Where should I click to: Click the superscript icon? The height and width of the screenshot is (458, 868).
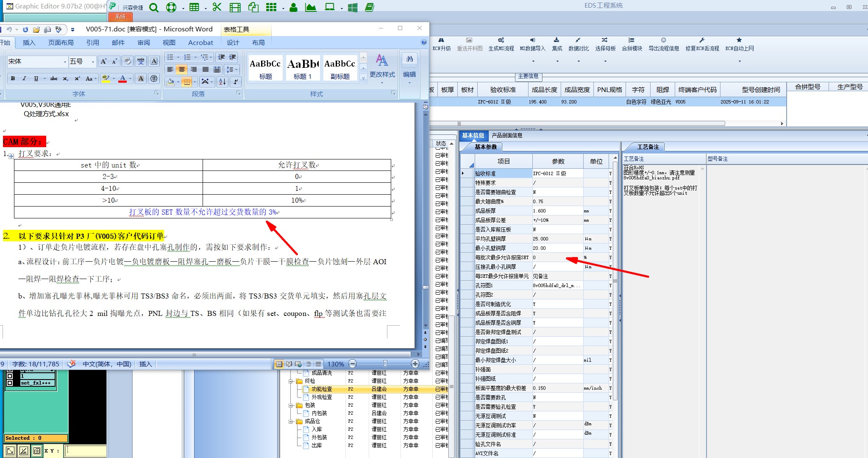(77, 78)
